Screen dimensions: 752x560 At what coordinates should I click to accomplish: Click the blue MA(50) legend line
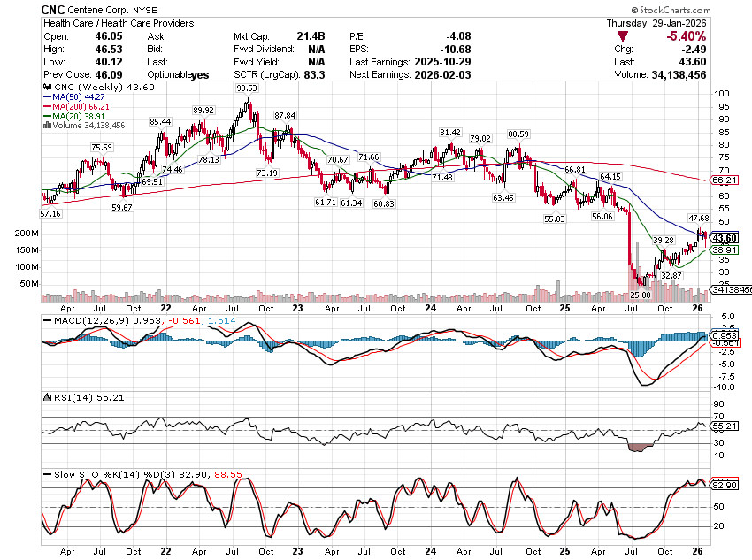pos(47,97)
